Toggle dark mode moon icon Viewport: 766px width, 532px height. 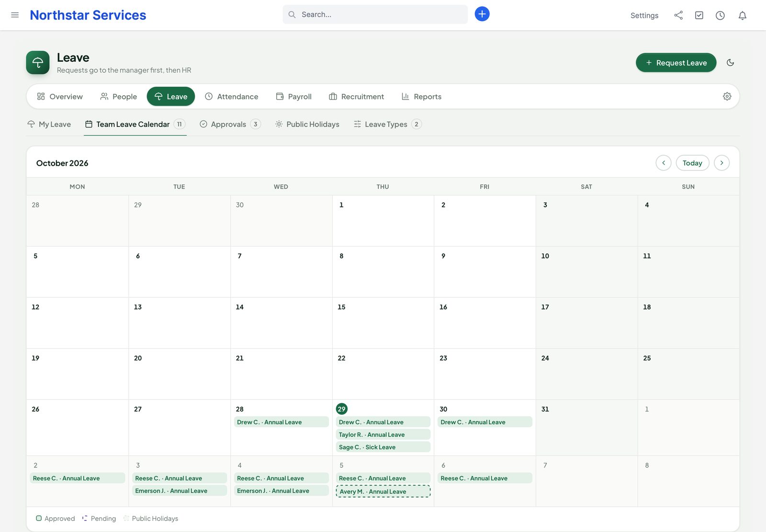(731, 63)
